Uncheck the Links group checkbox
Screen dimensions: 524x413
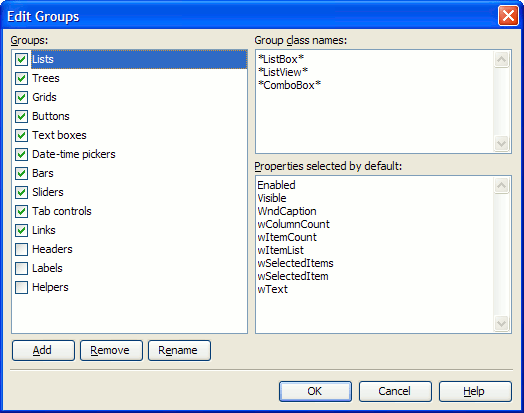point(21,231)
